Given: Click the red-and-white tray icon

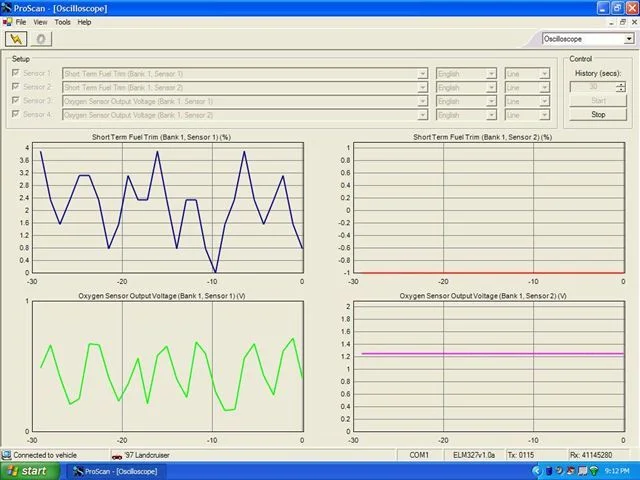Looking at the screenshot, I should tap(571, 471).
